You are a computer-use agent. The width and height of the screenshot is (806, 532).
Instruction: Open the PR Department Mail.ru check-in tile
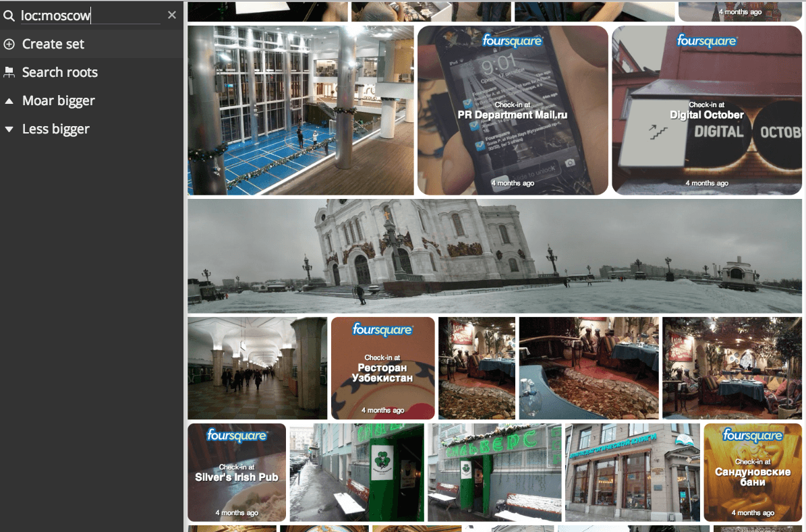click(x=513, y=111)
